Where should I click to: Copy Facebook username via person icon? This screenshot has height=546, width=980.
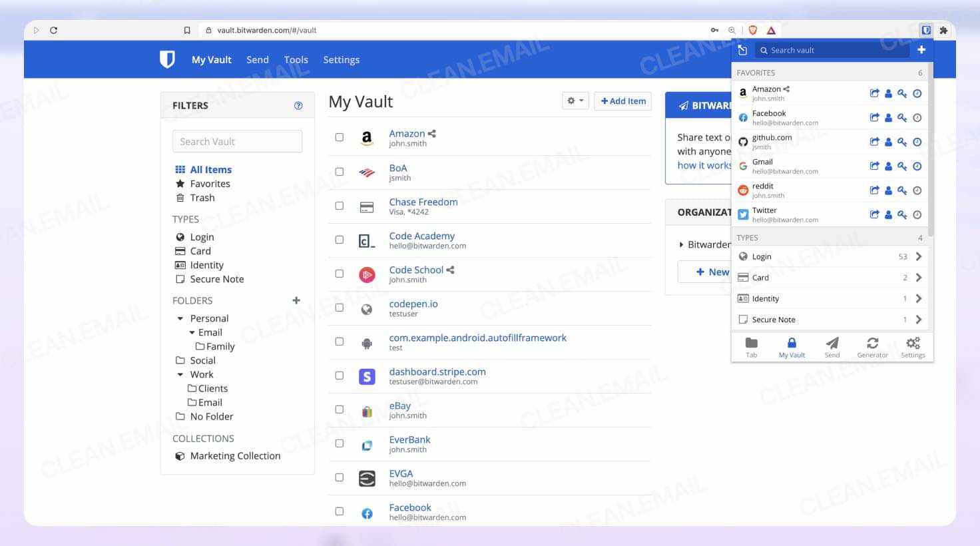[x=888, y=118]
